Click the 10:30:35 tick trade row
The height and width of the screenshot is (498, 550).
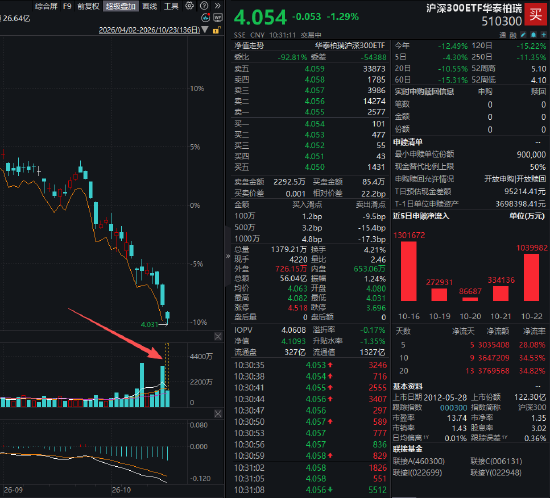(x=310, y=365)
